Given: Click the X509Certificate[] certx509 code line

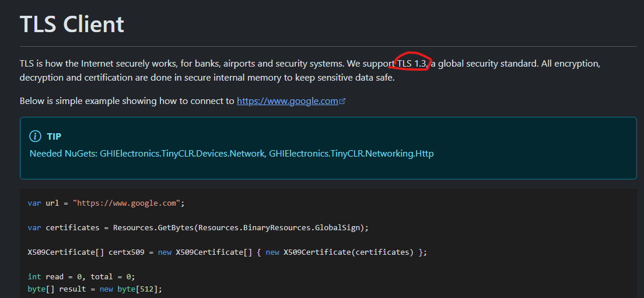Looking at the screenshot, I should [x=227, y=252].
